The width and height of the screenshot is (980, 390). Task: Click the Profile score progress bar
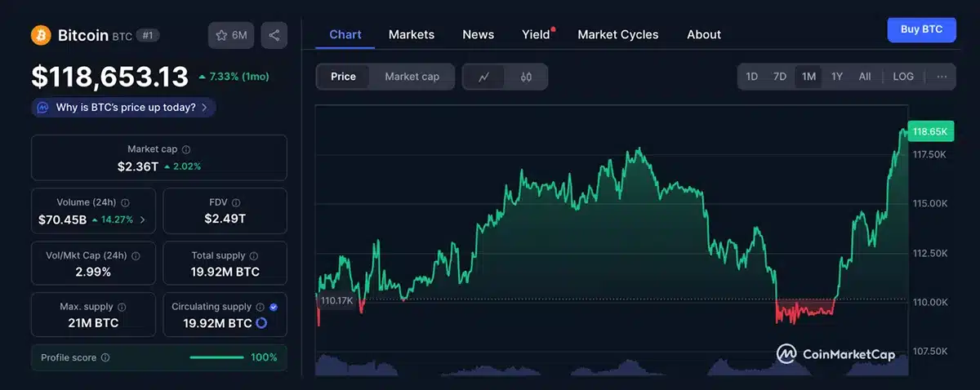click(216, 357)
